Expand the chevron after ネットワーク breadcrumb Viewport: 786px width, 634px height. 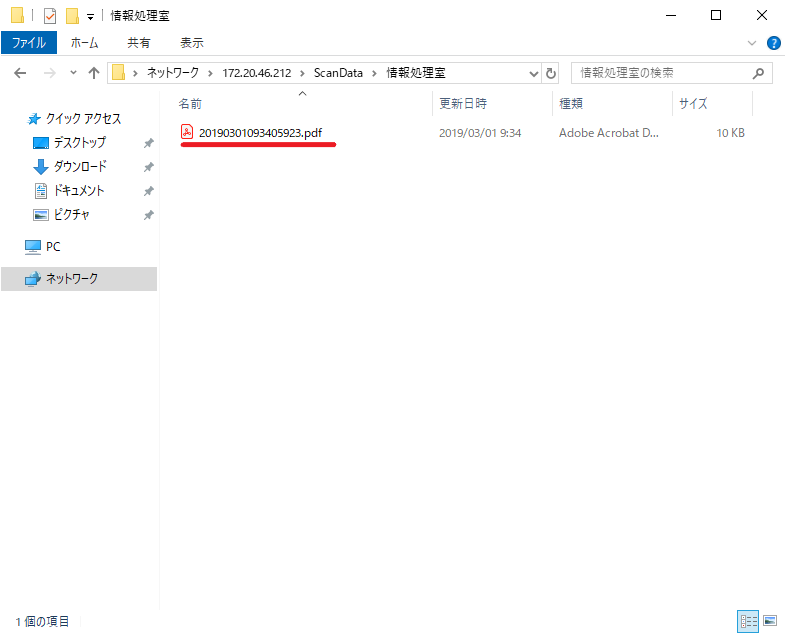coord(210,73)
